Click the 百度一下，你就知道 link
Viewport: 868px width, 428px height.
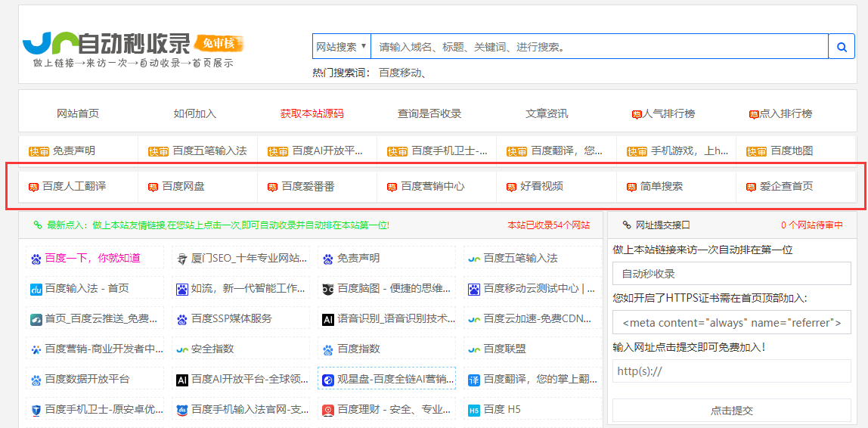tap(92, 259)
